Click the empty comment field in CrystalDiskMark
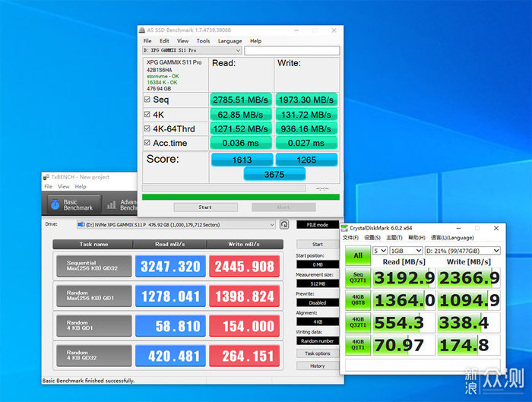 [423, 365]
